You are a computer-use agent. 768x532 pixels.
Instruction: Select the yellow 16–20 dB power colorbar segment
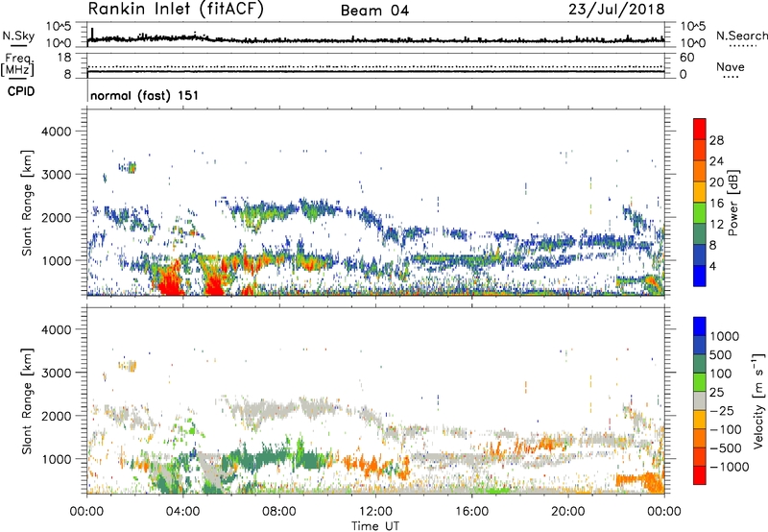(x=700, y=192)
